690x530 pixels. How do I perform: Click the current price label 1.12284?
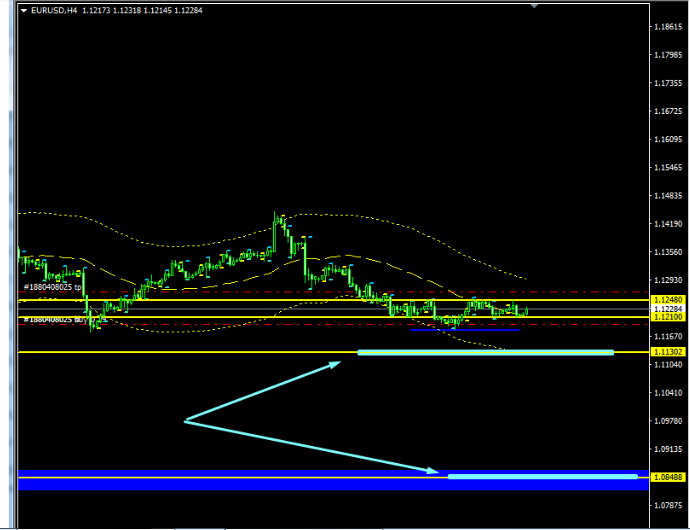pos(667,309)
